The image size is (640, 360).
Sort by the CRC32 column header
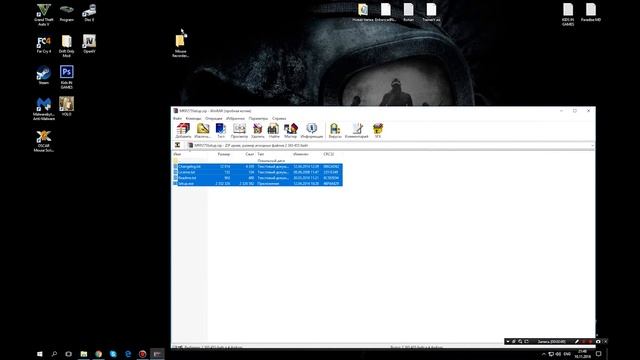[329, 154]
